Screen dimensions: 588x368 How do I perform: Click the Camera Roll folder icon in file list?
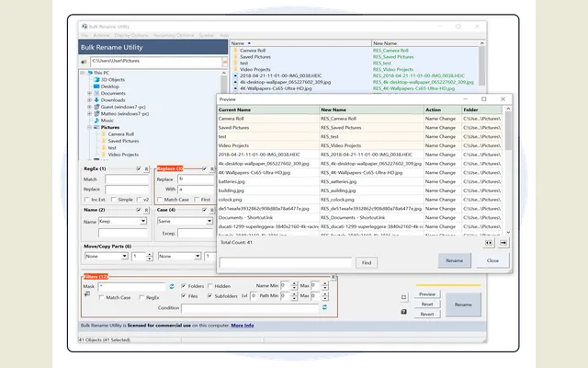pos(235,51)
